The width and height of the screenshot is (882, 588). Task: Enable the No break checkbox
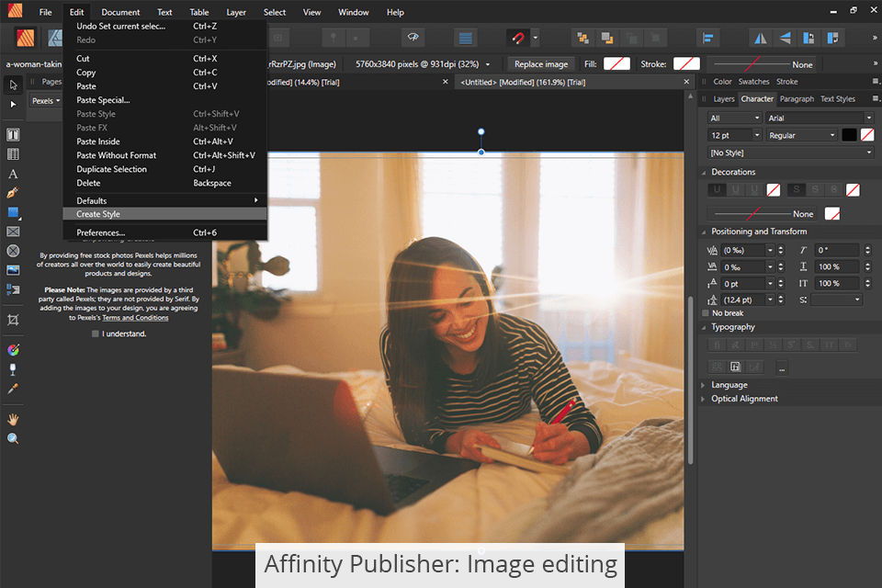pyautogui.click(x=706, y=313)
